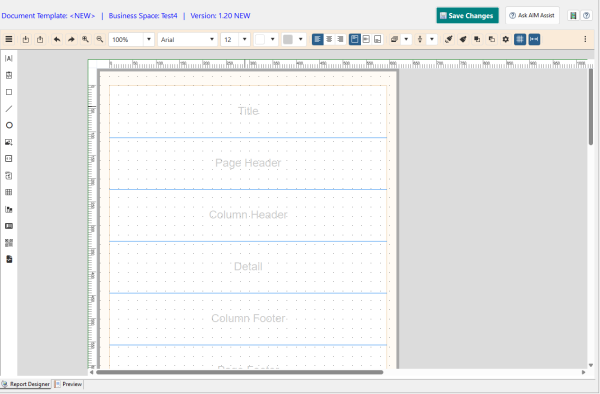Toggle right text alignment

point(340,39)
